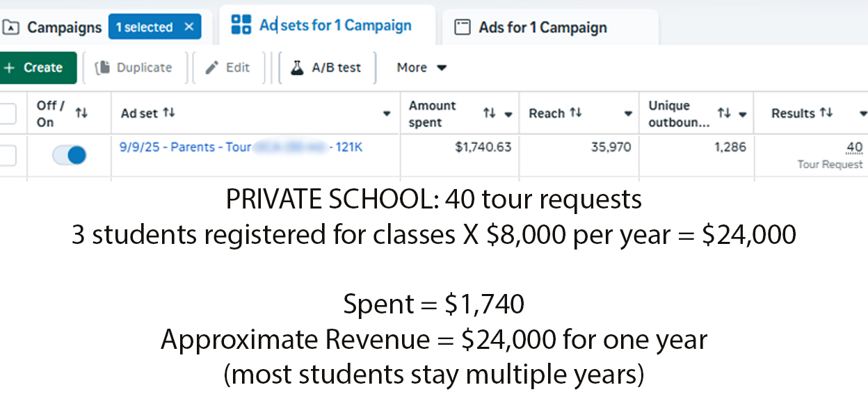The image size is (868, 417).
Task: Remove the 1 selected filter chip
Action: 189,27
